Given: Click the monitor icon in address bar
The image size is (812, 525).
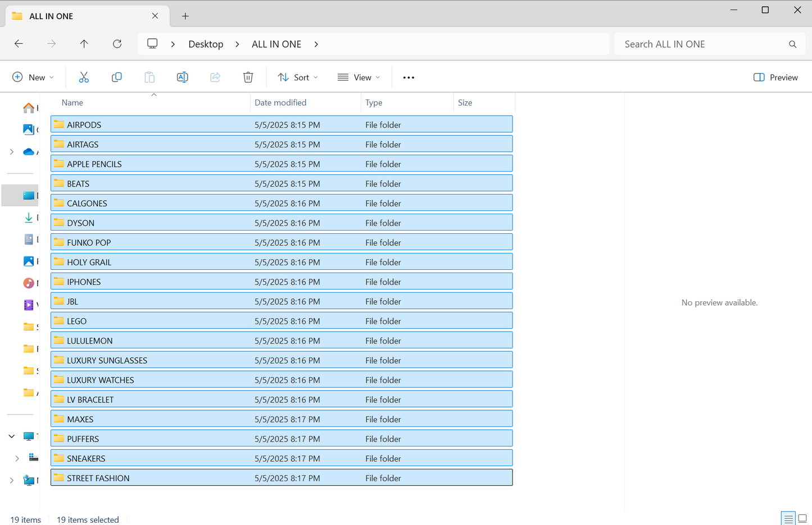Looking at the screenshot, I should 152,44.
